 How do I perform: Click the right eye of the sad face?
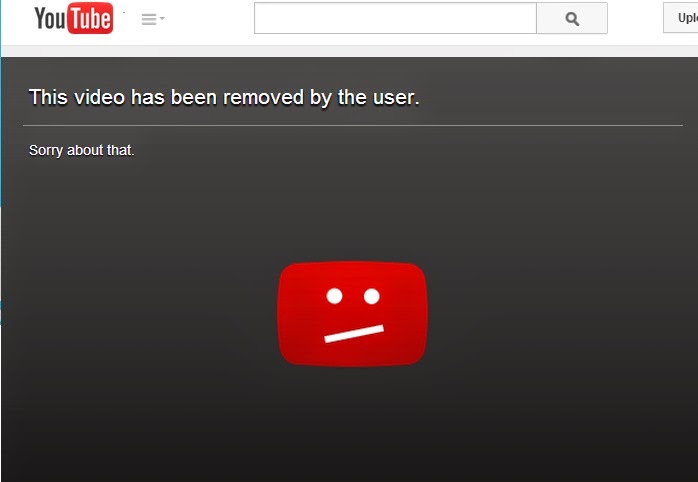[x=372, y=296]
